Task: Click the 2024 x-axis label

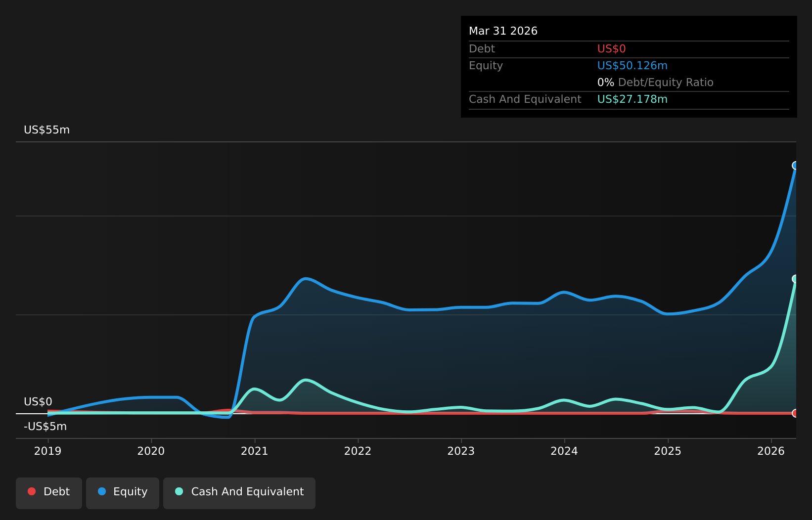Action: pos(564,451)
